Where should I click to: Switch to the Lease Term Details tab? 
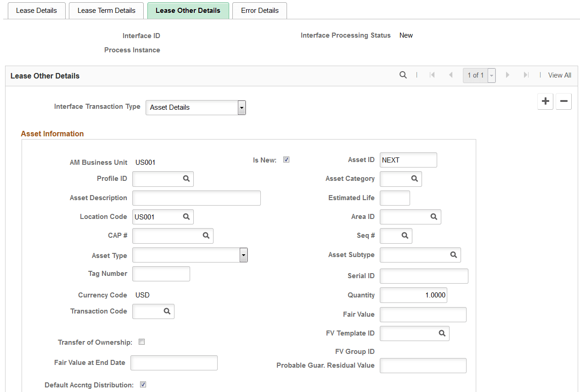click(x=106, y=10)
